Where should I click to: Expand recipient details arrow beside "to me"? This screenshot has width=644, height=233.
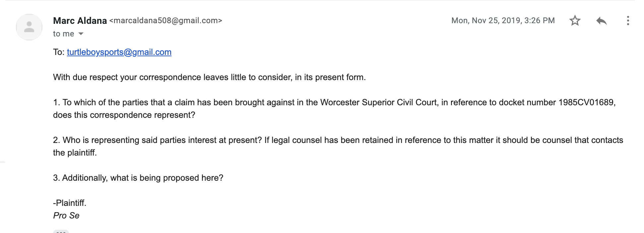tap(81, 34)
